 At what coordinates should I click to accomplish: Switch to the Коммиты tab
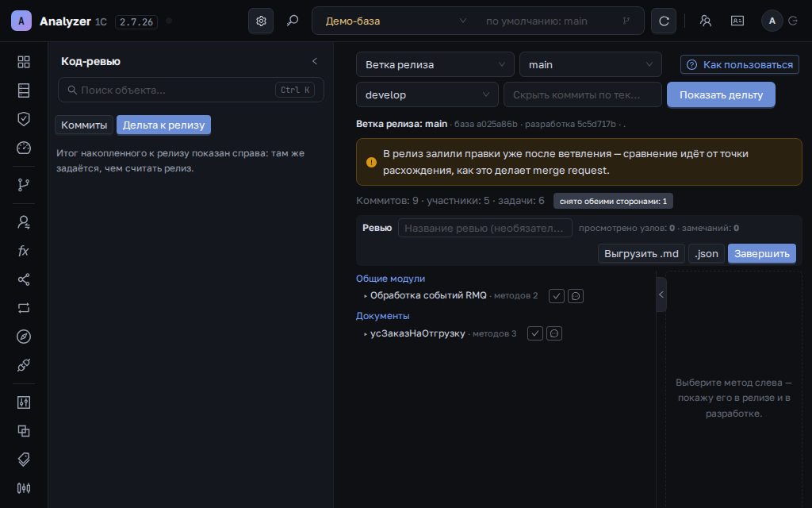84,125
